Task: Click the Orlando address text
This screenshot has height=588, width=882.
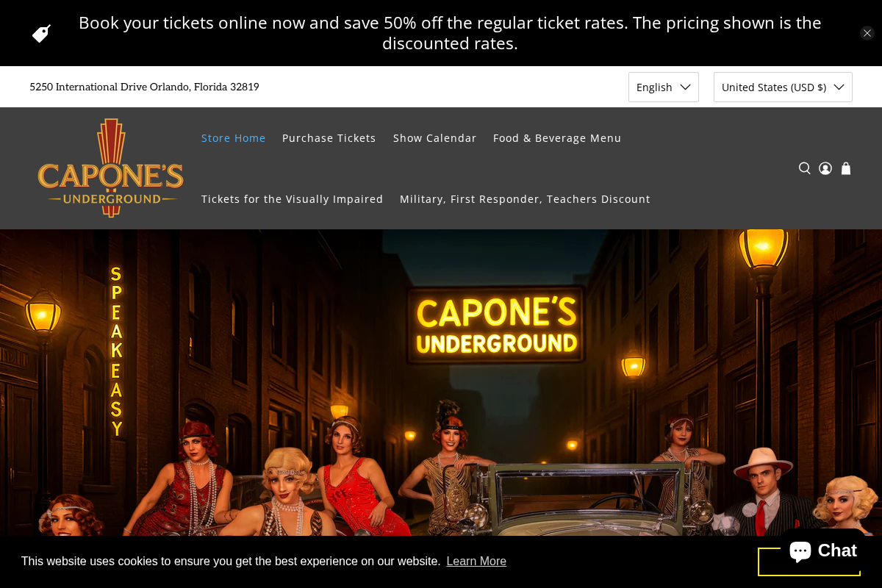Action: [x=144, y=87]
